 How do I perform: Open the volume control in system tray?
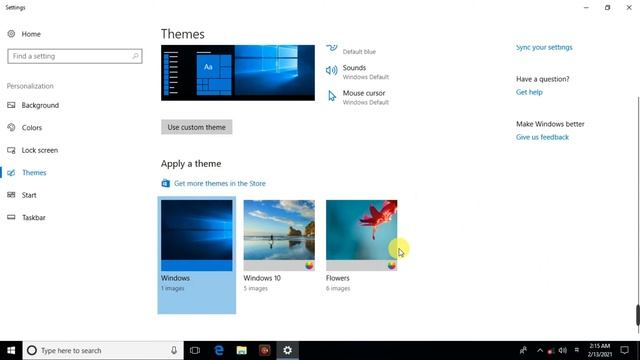563,350
